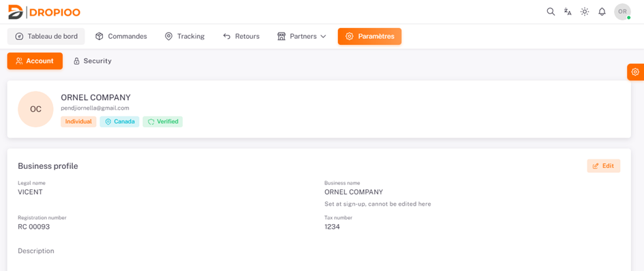
Task: Click the shield icon in Verified badge
Action: 151,122
